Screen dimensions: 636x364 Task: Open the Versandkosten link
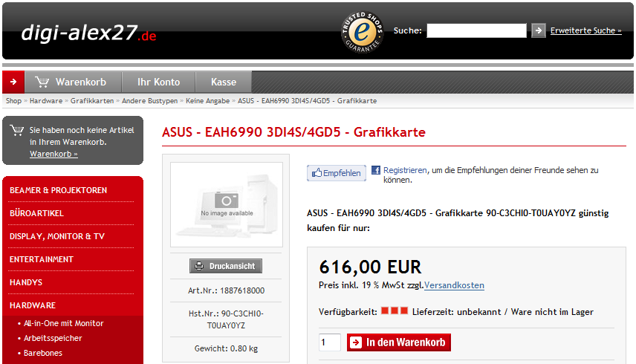(x=454, y=285)
